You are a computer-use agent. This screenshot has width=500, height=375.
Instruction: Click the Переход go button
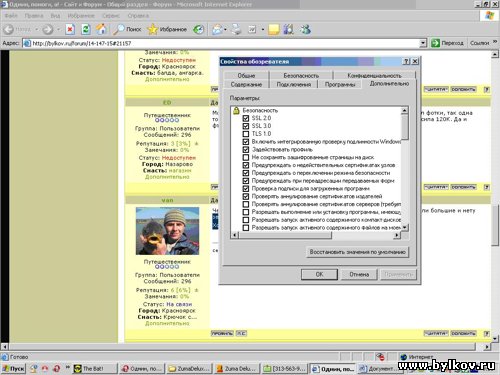(447, 43)
